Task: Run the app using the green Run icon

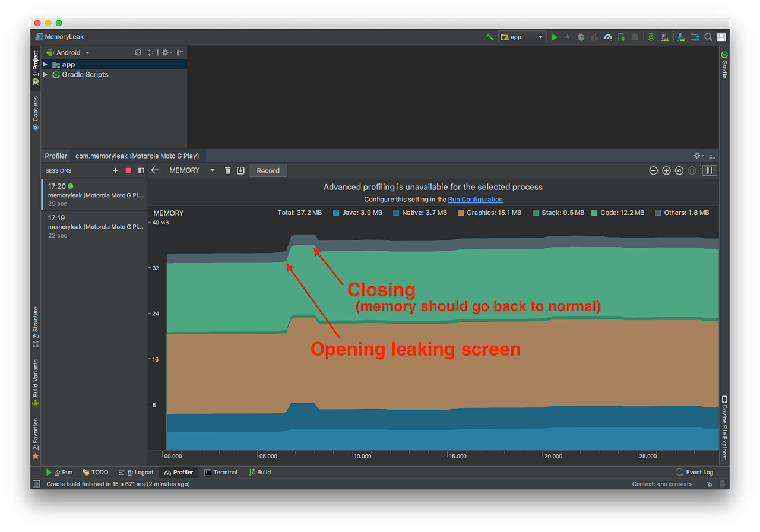Action: [x=554, y=37]
